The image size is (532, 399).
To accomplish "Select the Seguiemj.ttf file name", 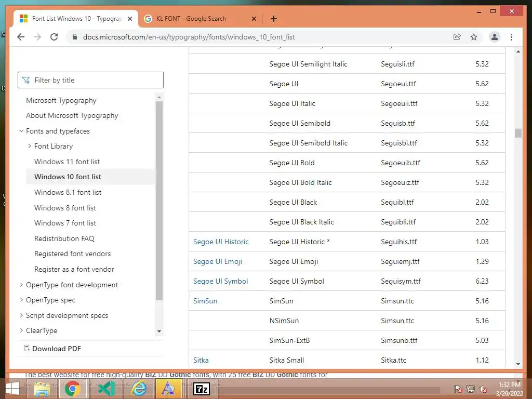I will [401, 262].
